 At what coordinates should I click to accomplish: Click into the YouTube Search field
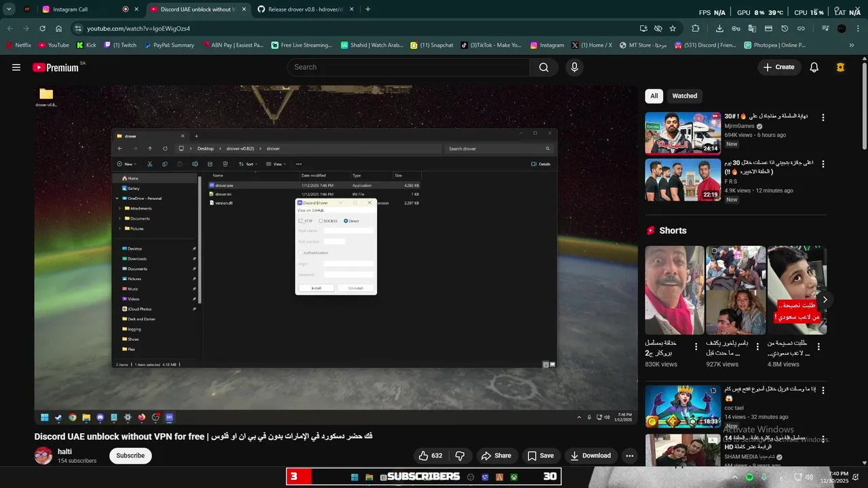pyautogui.click(x=408, y=67)
